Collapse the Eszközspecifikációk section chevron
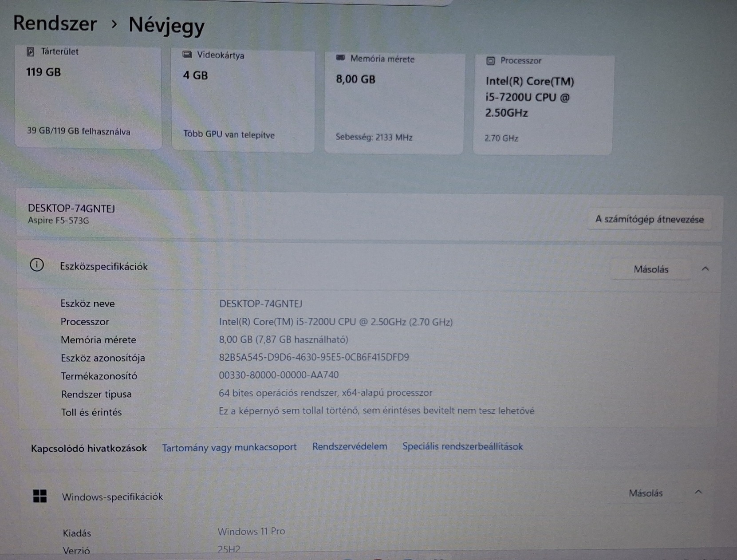The height and width of the screenshot is (560, 737). 705,269
